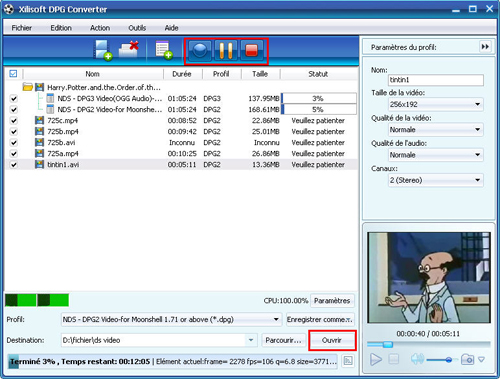Click the preview seek slider handle
Screen dimensions: 500x379
(388, 344)
